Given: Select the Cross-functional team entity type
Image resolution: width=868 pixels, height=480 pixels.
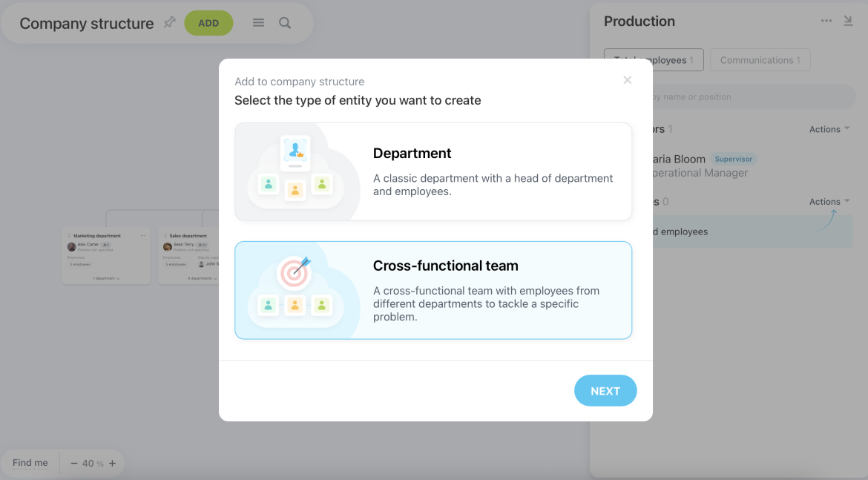Looking at the screenshot, I should [x=433, y=290].
